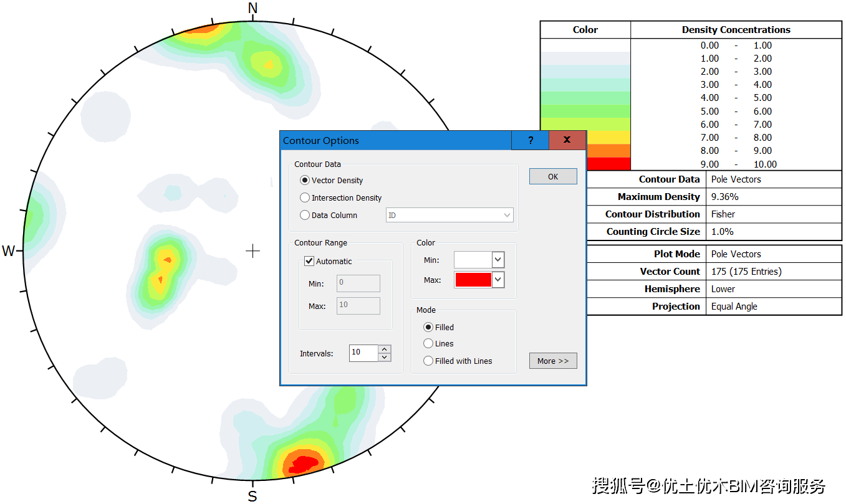The image size is (846, 504).
Task: Close the Contour Options dialog
Action: click(567, 140)
